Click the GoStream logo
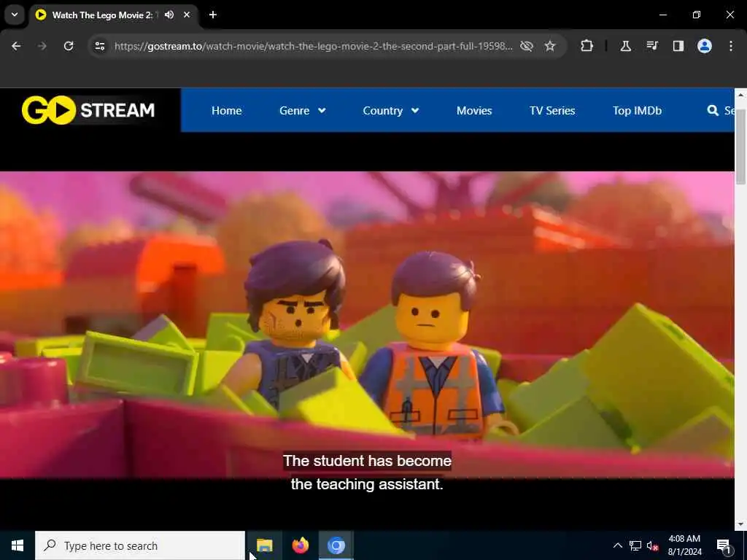This screenshot has height=560, width=747. pyautogui.click(x=88, y=110)
